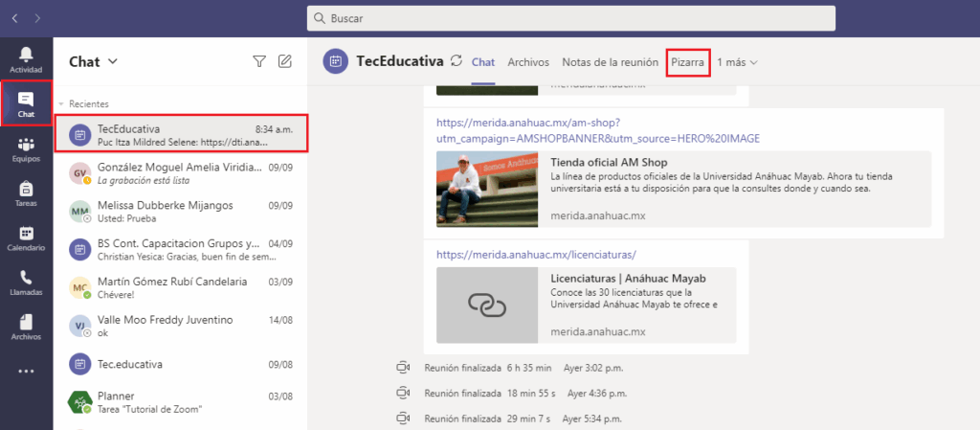Screen dimensions: 980x430
Task: Open the Archivos tab in TecEducativa
Action: coord(528,62)
